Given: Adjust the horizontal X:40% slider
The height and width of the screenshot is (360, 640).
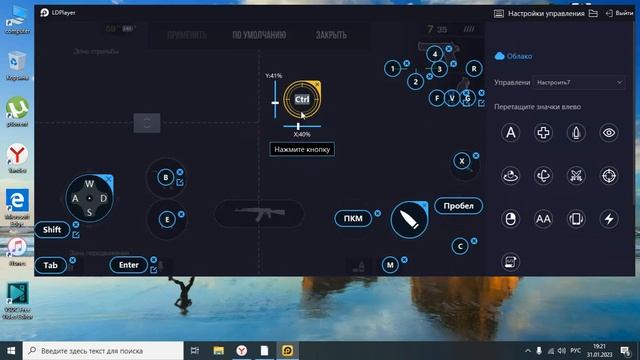Looking at the screenshot, I should point(302,127).
